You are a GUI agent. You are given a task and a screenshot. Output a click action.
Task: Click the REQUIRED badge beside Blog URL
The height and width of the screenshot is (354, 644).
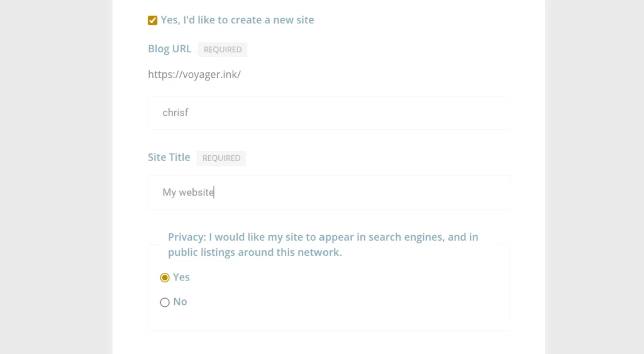pos(223,50)
